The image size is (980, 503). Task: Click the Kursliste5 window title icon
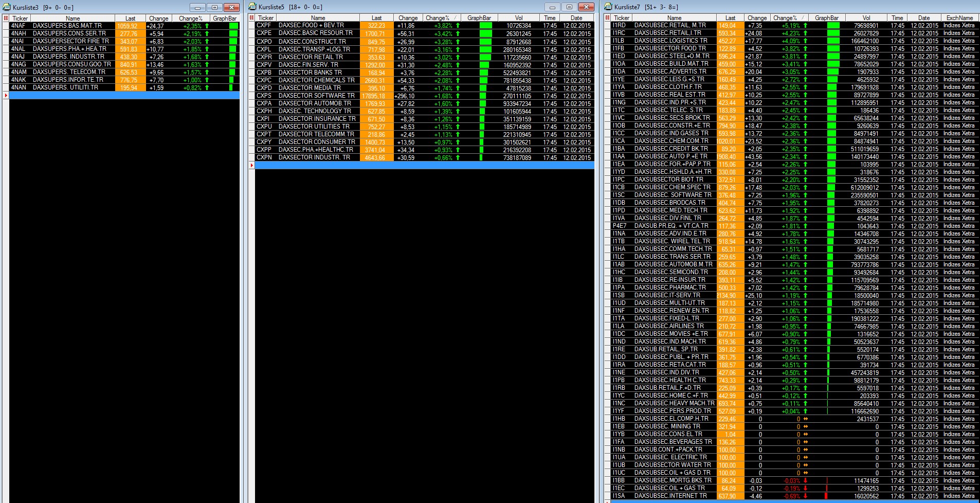(x=253, y=7)
